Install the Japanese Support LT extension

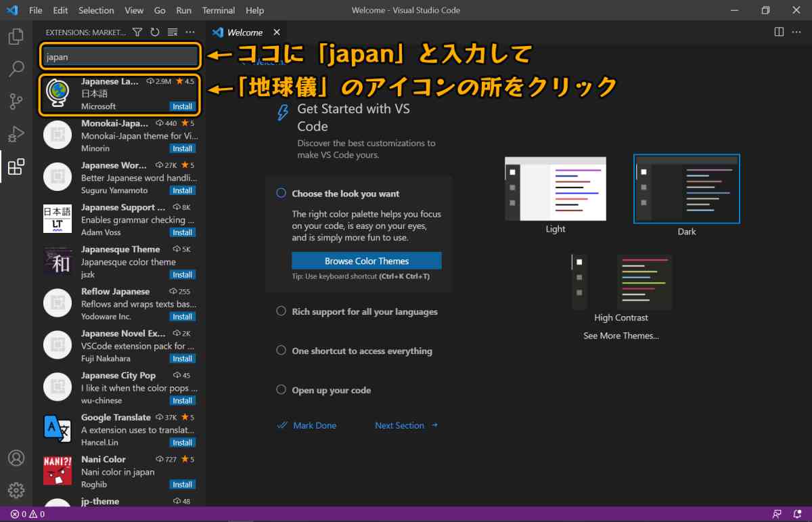tap(183, 232)
